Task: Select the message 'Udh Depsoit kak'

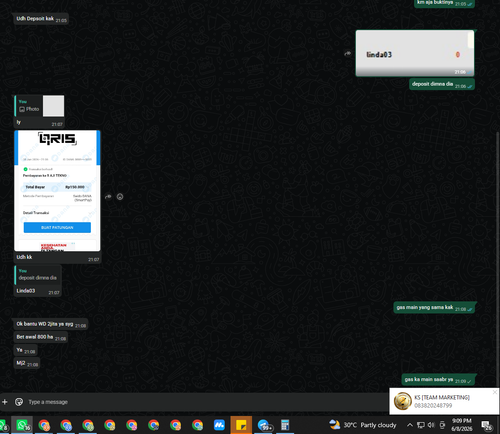Action: (35, 19)
